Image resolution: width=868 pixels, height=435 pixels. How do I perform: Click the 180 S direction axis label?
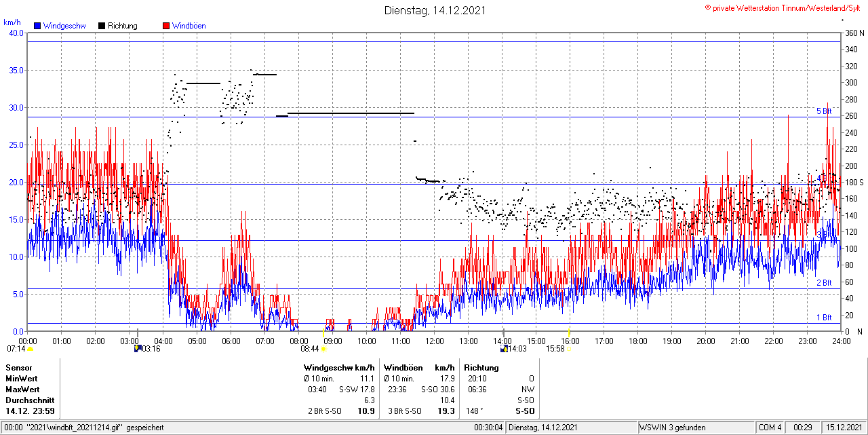[x=854, y=182]
